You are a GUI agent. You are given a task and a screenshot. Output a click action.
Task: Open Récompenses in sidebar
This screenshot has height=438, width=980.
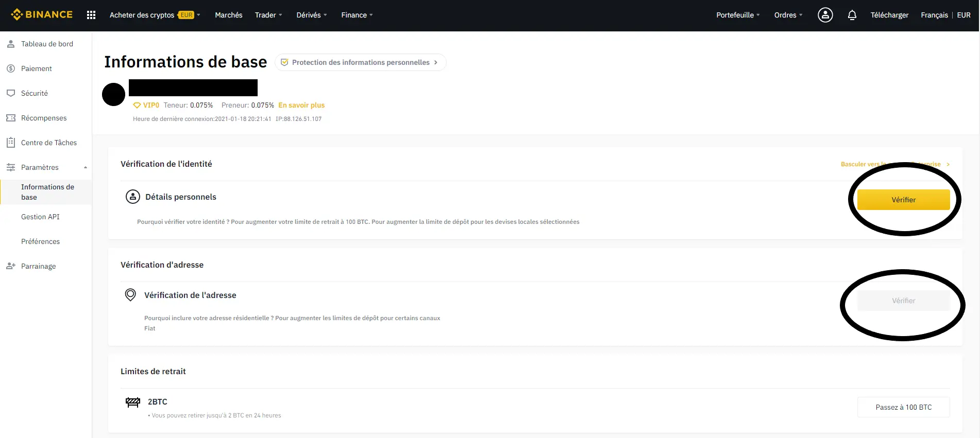coord(44,118)
